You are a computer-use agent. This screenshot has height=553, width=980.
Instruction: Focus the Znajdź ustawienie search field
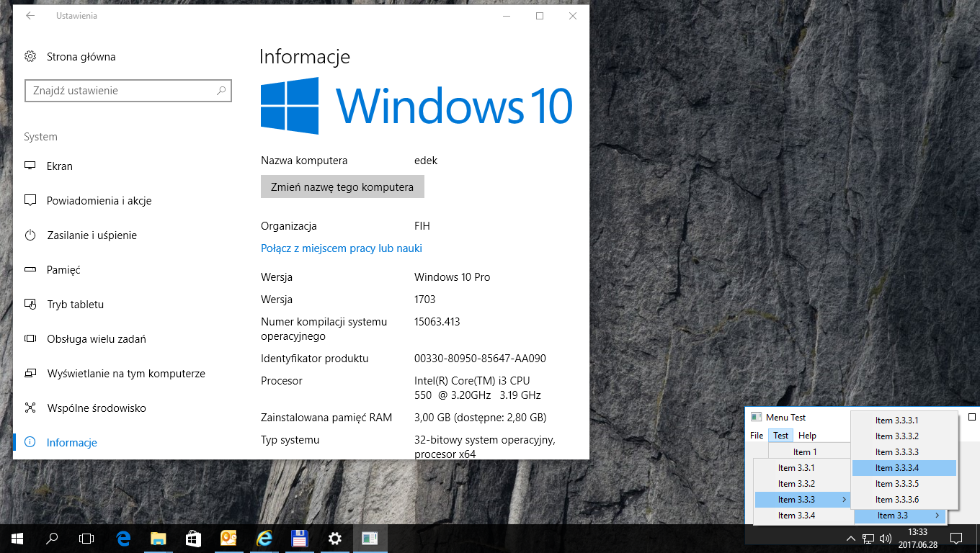(x=128, y=91)
